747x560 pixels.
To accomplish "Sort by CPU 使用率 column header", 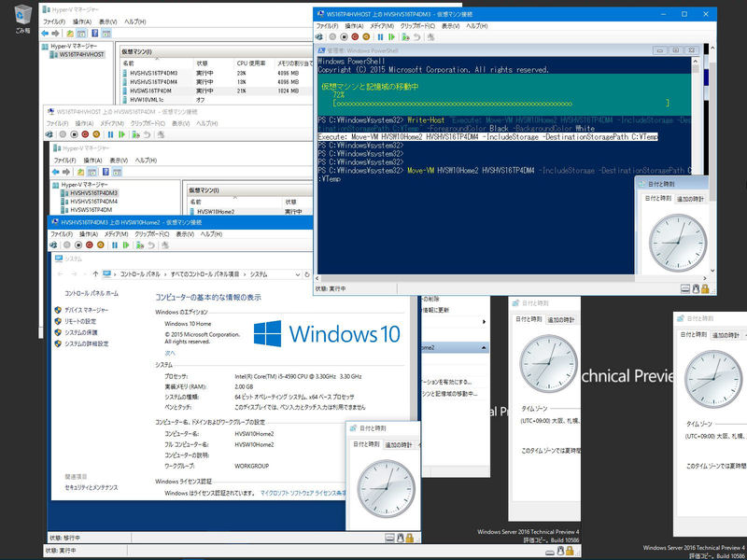I will point(251,63).
